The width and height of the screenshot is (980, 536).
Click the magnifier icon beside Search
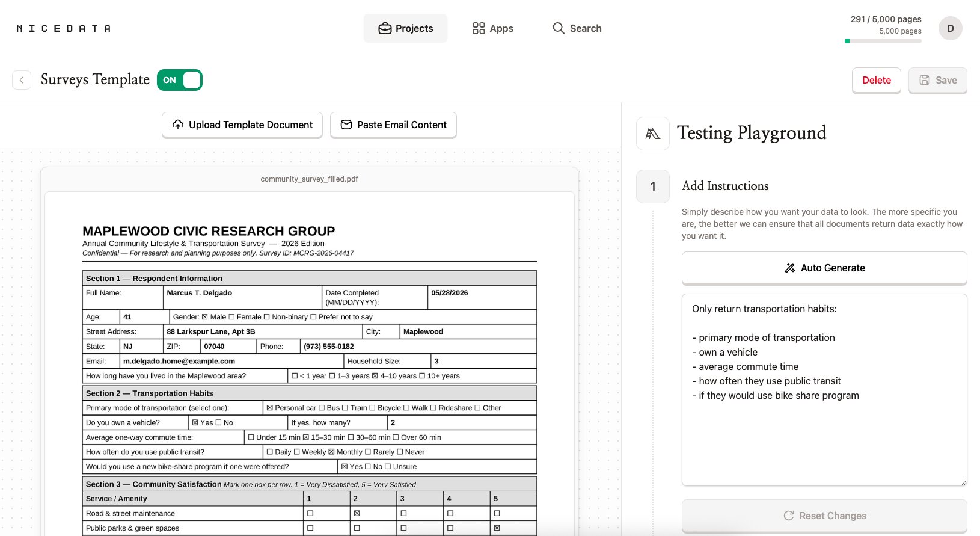click(559, 28)
